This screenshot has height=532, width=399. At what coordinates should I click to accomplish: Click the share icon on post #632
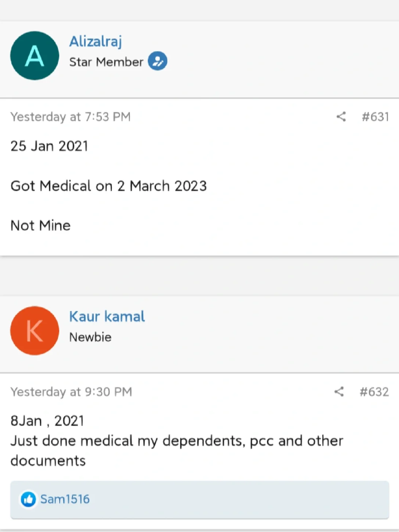pyautogui.click(x=339, y=392)
